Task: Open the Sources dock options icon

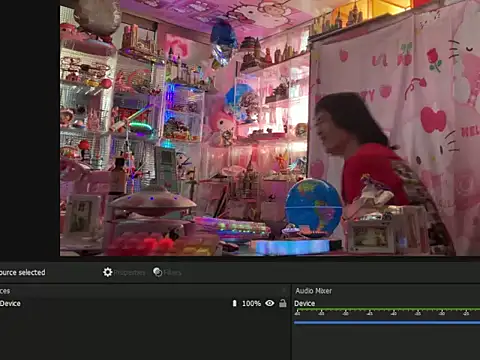Action: click(284, 291)
